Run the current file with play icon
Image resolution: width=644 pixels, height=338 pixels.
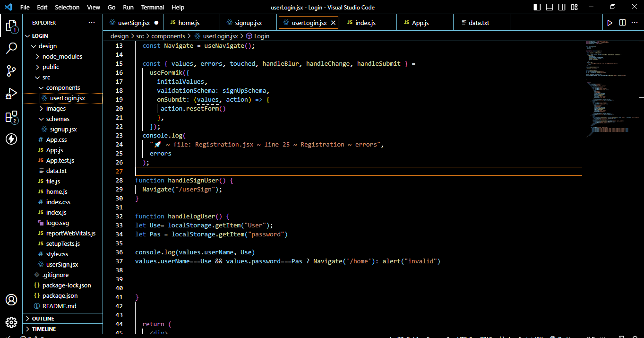tap(610, 23)
